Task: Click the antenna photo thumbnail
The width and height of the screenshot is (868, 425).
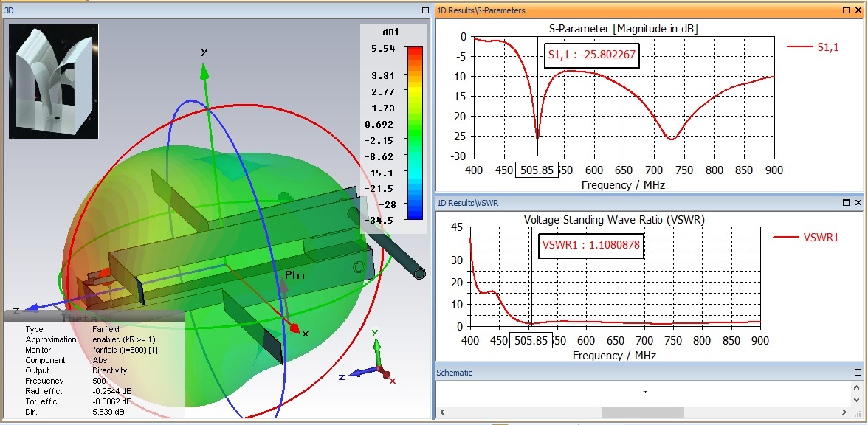Action: [53, 81]
